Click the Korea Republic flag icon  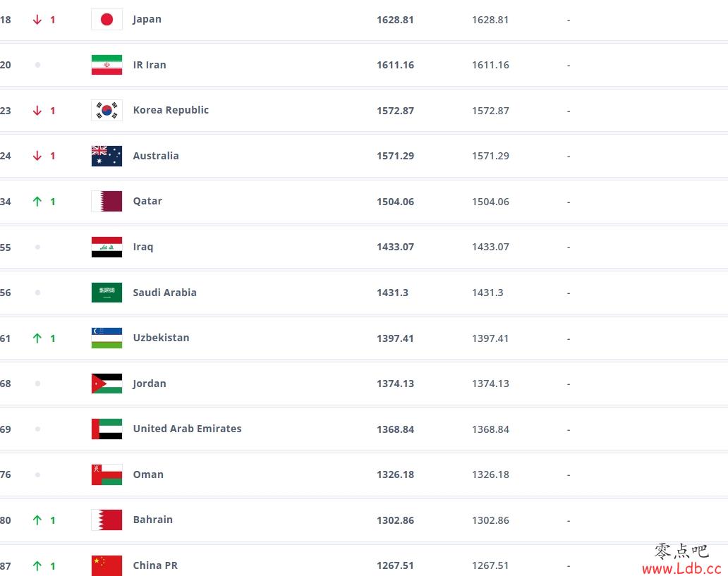click(107, 111)
